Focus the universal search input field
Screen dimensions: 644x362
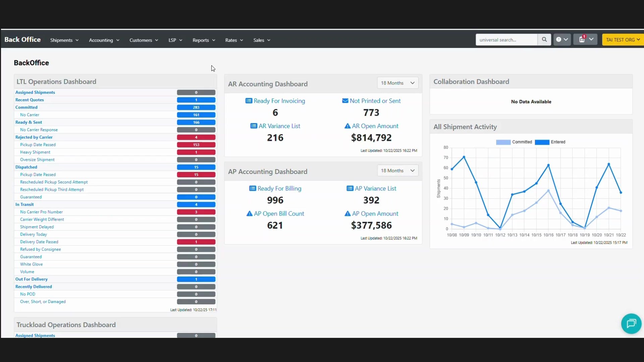(x=506, y=40)
